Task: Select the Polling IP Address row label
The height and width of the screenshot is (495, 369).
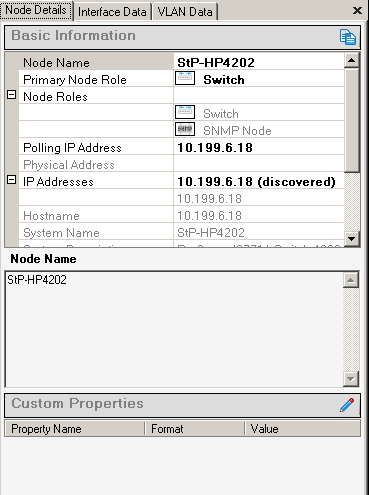Action: pyautogui.click(x=72, y=148)
